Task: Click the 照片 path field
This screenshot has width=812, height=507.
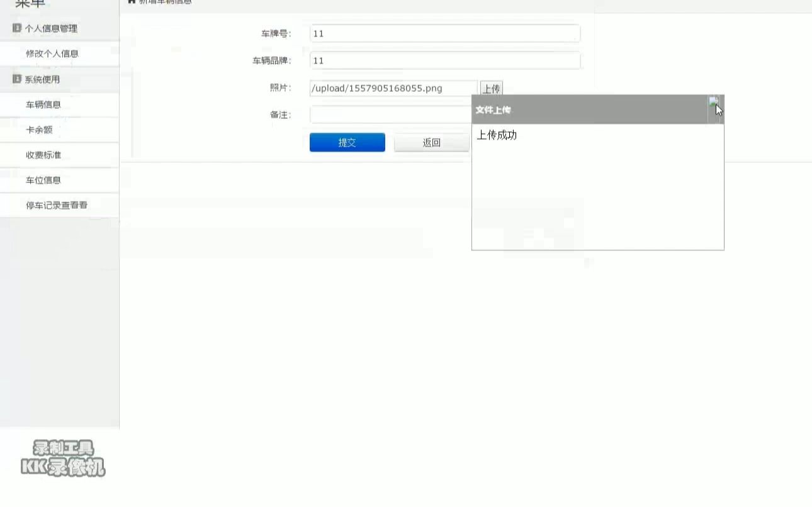Action: (x=393, y=88)
